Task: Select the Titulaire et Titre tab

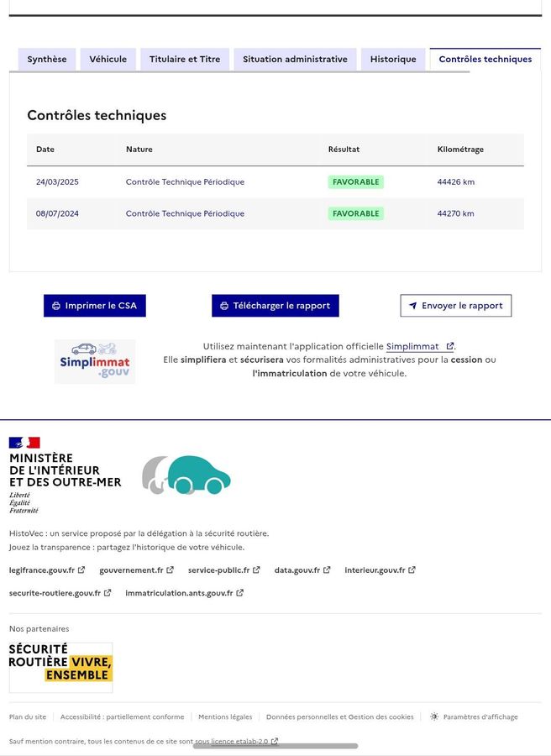Action: point(185,60)
